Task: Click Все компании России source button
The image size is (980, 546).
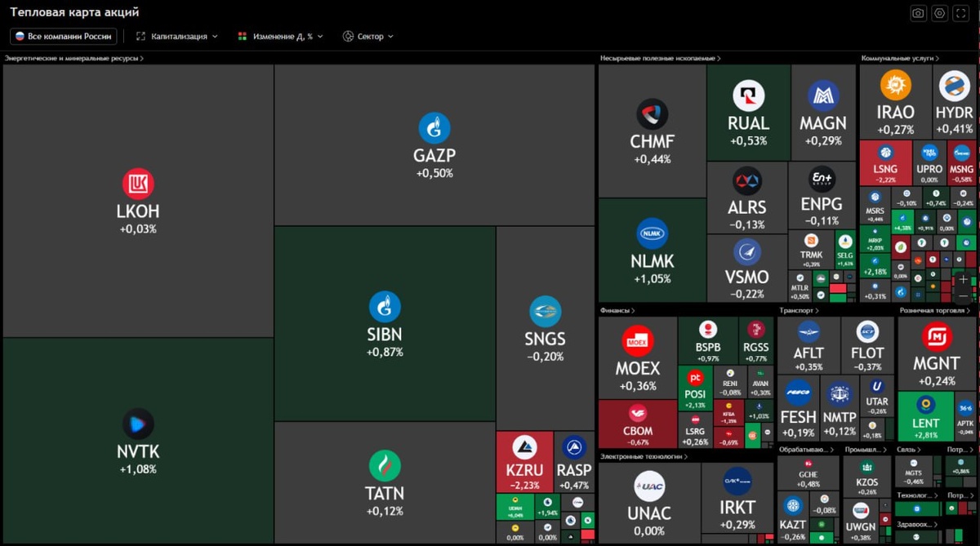Action: coord(64,36)
